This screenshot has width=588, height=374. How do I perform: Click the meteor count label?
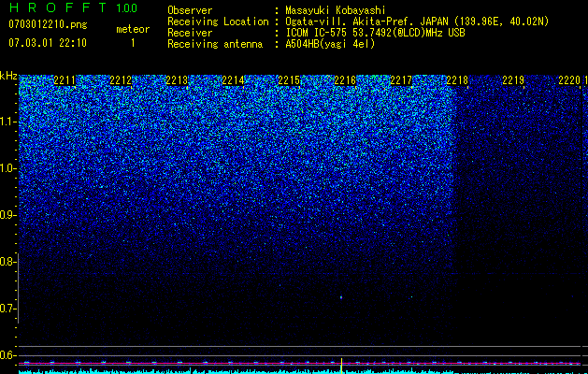point(133,29)
